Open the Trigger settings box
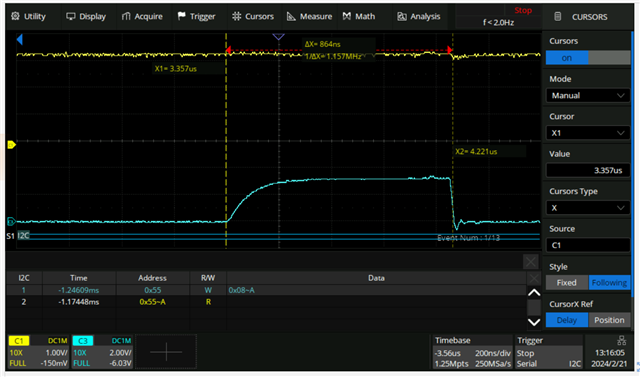 [x=549, y=352]
